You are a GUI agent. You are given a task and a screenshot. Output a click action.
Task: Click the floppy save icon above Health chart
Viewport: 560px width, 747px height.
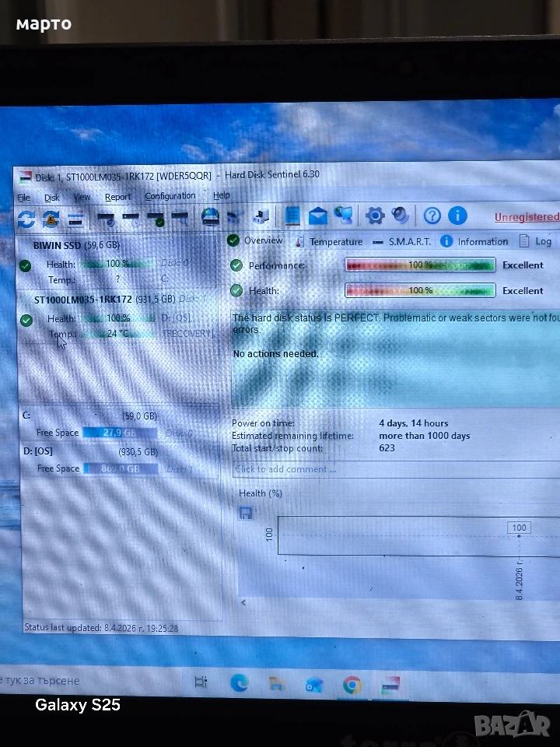coord(246,513)
